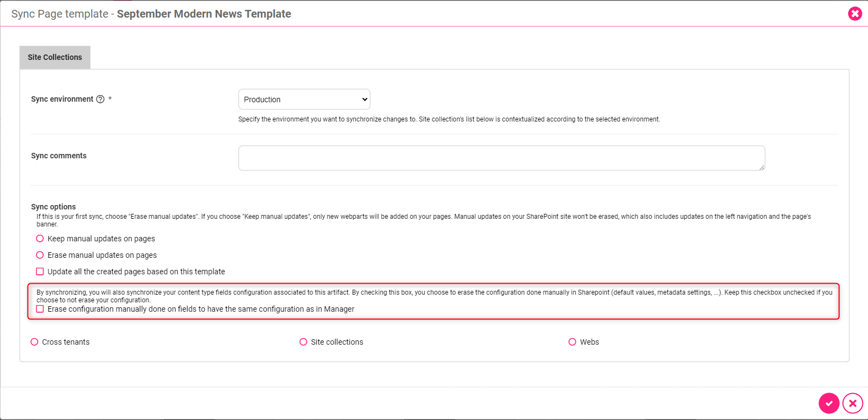The width and height of the screenshot is (868, 420).
Task: Close the Sync Page template dialog
Action: (855, 13)
